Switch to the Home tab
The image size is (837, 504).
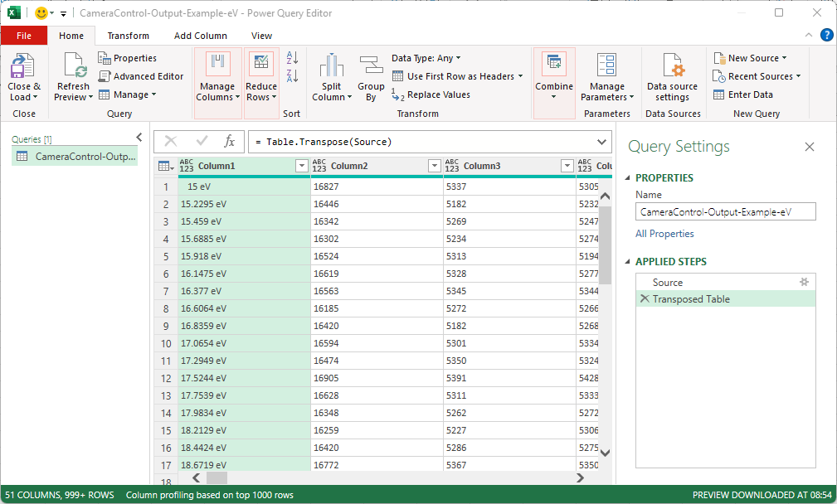click(71, 36)
